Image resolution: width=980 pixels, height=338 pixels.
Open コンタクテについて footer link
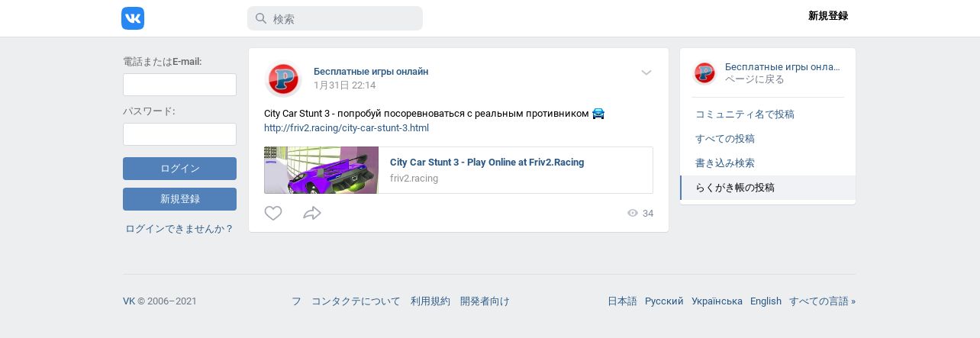(x=356, y=301)
